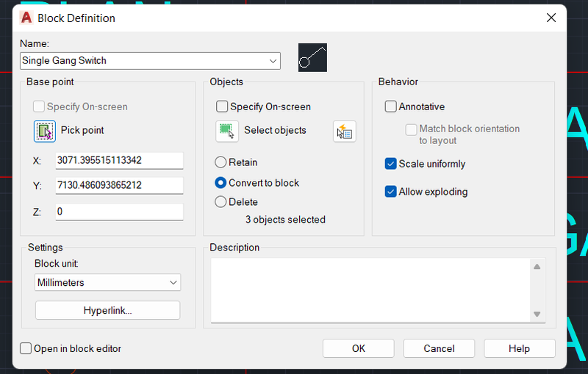Open the Block unit Millimeters dropdown

coord(107,283)
